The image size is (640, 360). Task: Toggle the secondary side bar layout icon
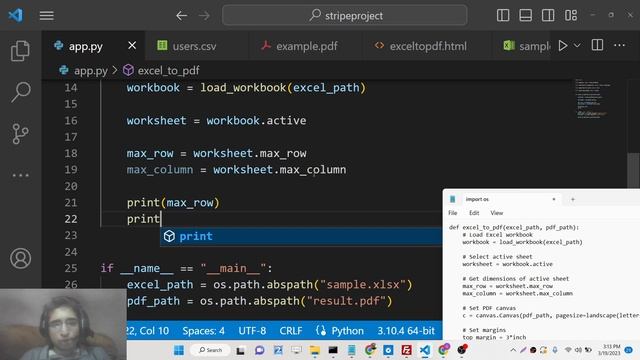(x=548, y=16)
